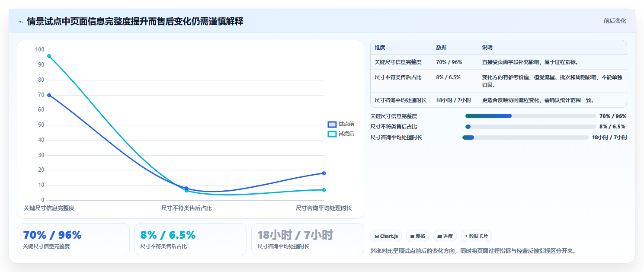Click the 试点后 data point at 96
This screenshot has height=272, width=644.
click(x=49, y=56)
